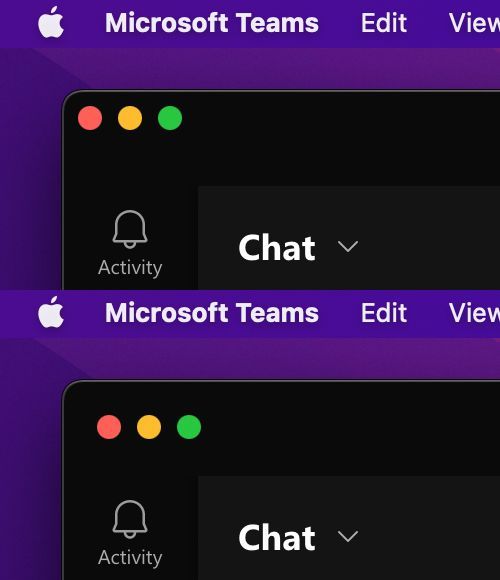Expand the Chat chevron in lower window
Image resolution: width=500 pixels, height=580 pixels.
tap(348, 536)
